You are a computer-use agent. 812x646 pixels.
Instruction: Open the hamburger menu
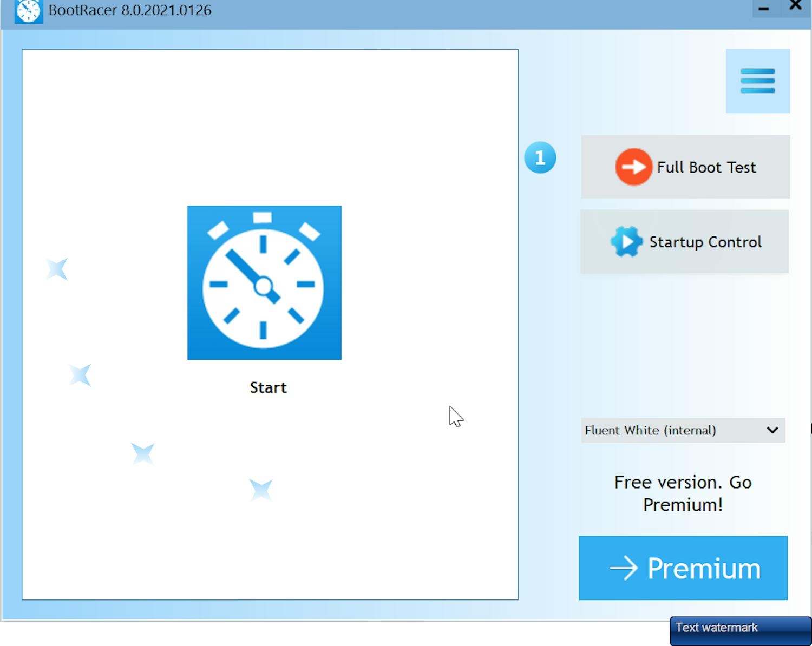pyautogui.click(x=758, y=81)
